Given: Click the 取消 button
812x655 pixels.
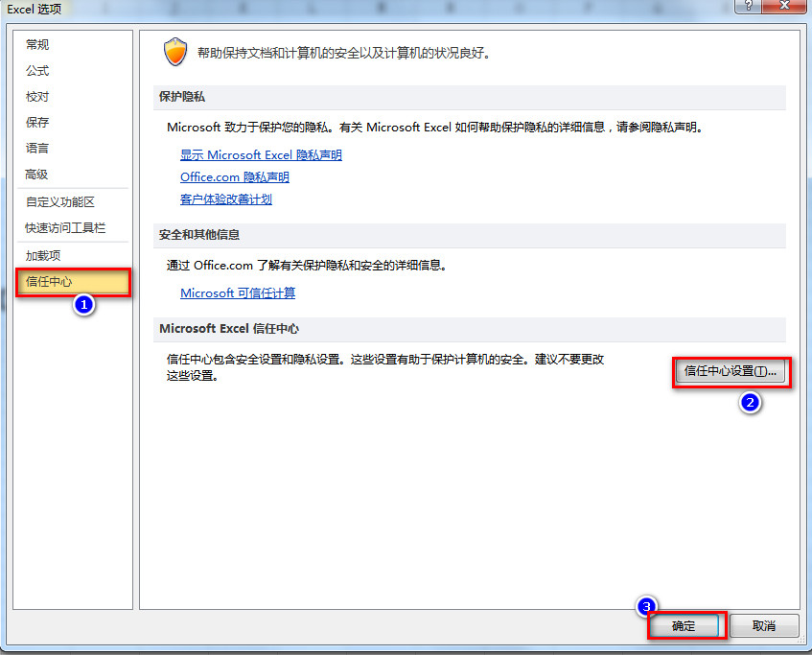Looking at the screenshot, I should tap(764, 626).
